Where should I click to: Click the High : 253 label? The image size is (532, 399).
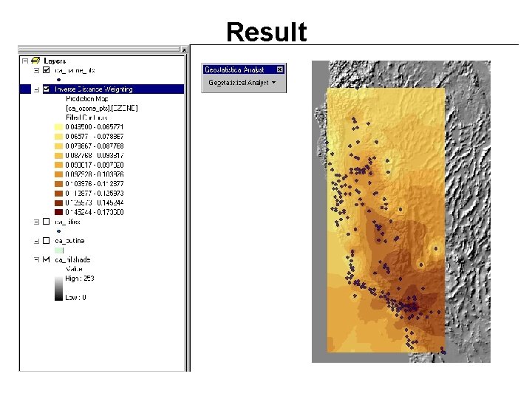tap(80, 279)
